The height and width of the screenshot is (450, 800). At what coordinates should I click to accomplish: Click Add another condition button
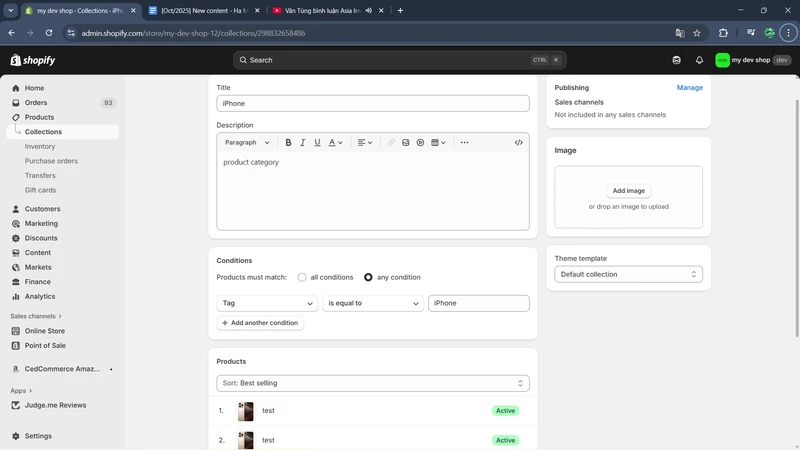pos(260,323)
